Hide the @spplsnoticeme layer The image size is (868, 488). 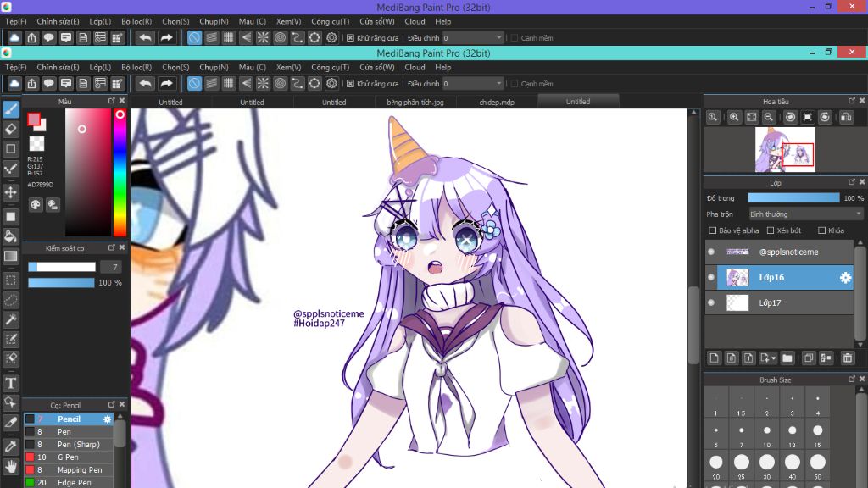(711, 252)
